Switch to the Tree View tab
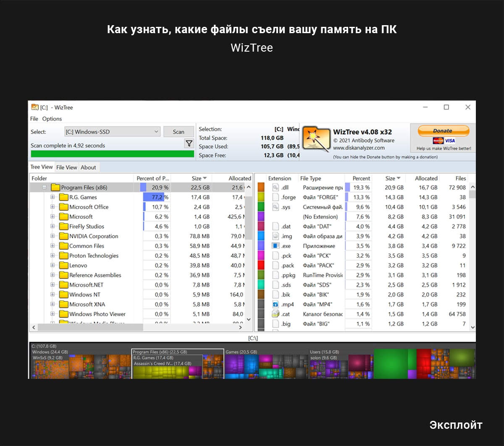The width and height of the screenshot is (504, 446). point(42,167)
